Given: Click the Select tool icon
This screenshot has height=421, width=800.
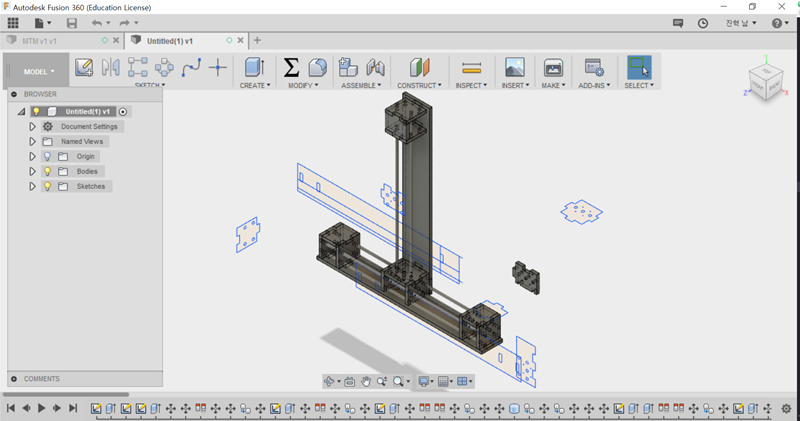Looking at the screenshot, I should [639, 67].
